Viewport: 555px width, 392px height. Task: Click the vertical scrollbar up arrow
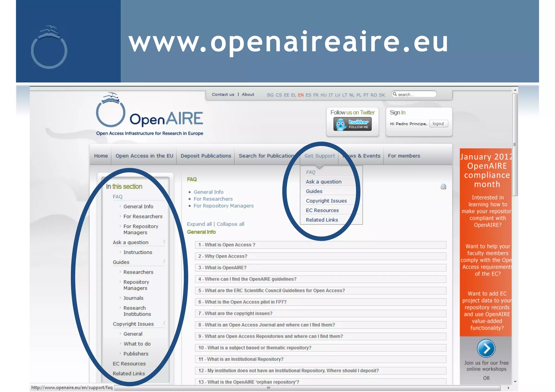click(x=515, y=90)
